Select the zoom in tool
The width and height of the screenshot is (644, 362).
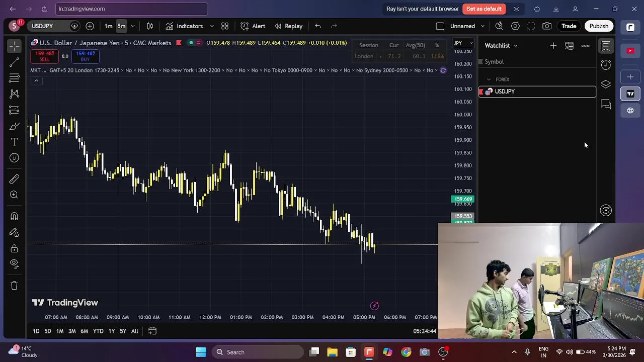[14, 195]
